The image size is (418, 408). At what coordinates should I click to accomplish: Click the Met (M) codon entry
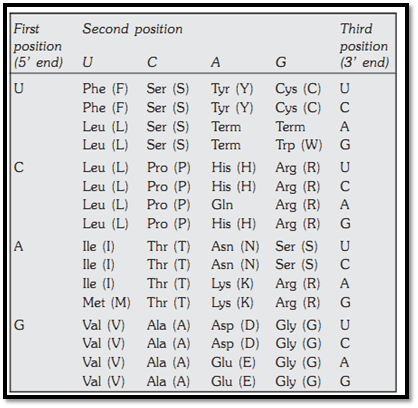(x=106, y=303)
